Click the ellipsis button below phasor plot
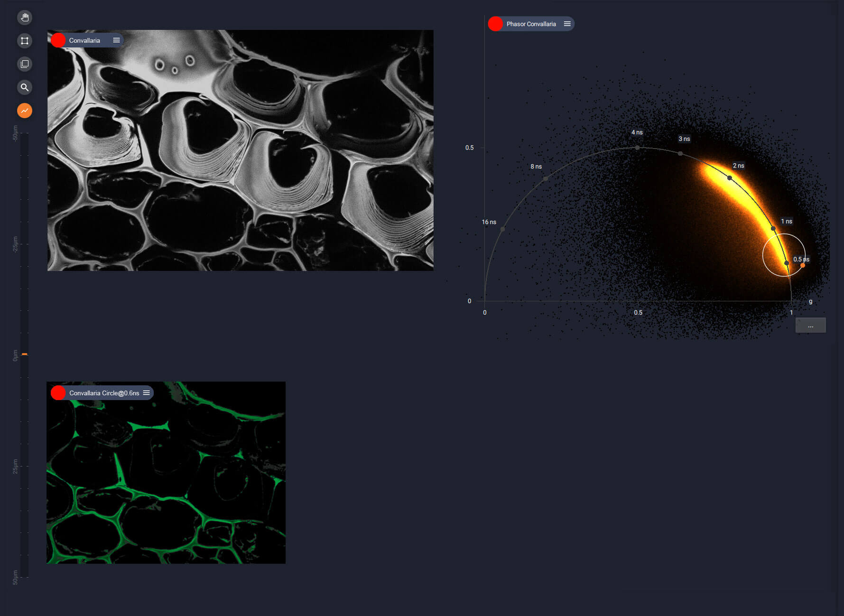The image size is (844, 616). click(x=810, y=325)
